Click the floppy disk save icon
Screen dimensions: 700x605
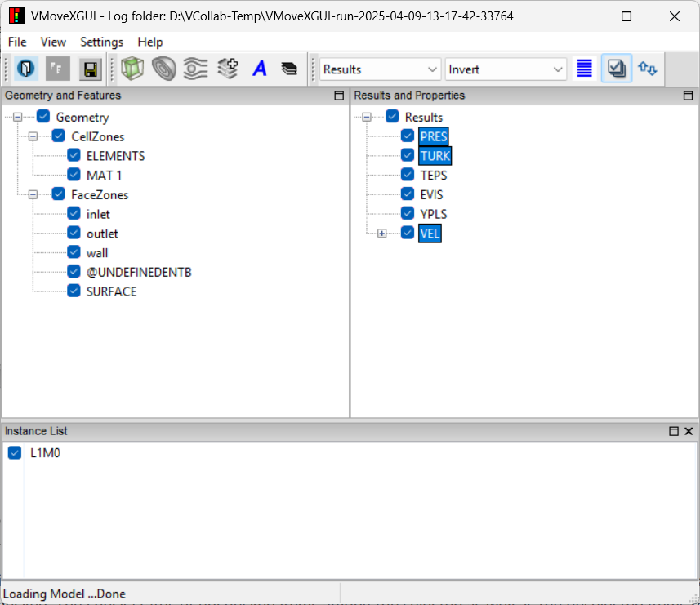coord(90,69)
